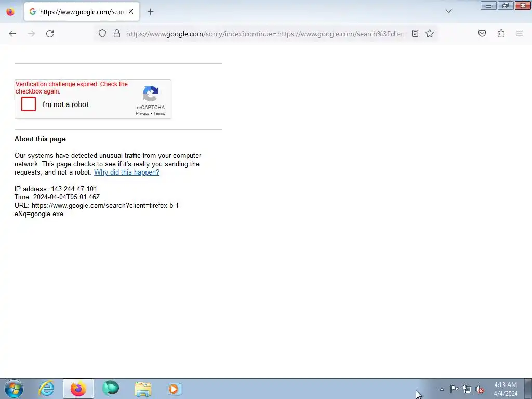Click the IP address 143.244.47.101 text

pos(56,189)
